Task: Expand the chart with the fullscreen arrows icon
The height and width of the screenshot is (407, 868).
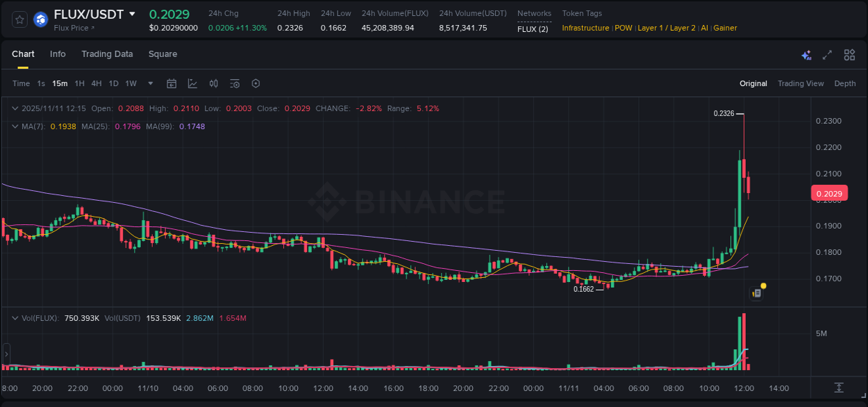Action: click(827, 54)
